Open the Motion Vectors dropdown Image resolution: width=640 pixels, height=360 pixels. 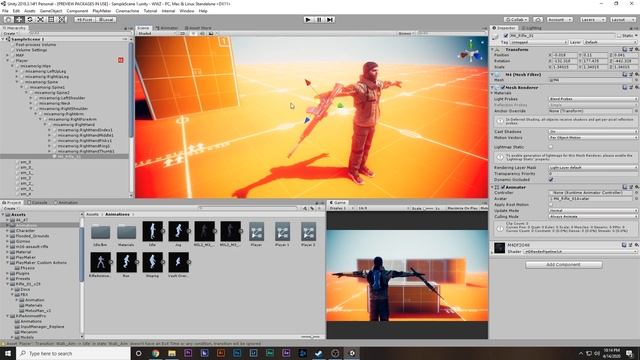(593, 138)
